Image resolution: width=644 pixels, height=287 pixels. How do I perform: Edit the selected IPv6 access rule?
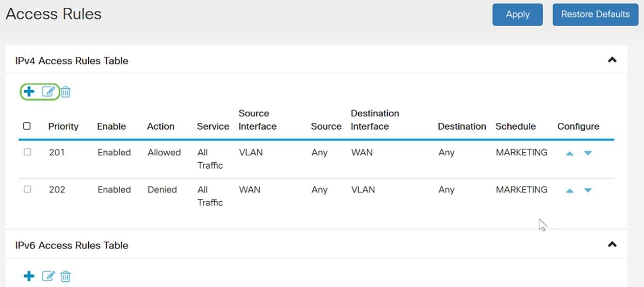tap(48, 276)
